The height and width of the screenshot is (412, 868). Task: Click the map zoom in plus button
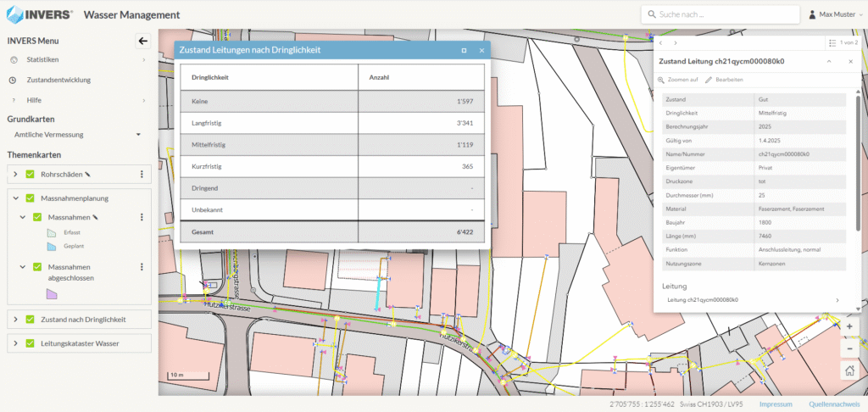(849, 326)
